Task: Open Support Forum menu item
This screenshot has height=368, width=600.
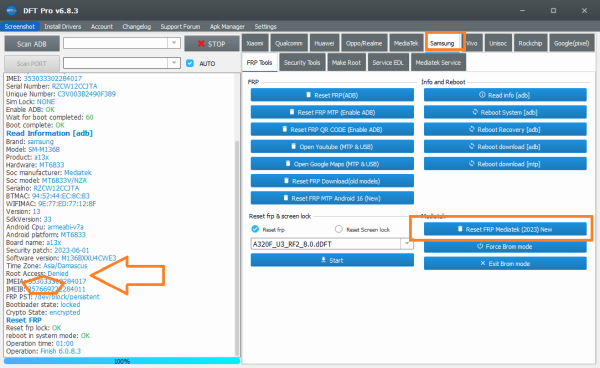Action: 180,26
